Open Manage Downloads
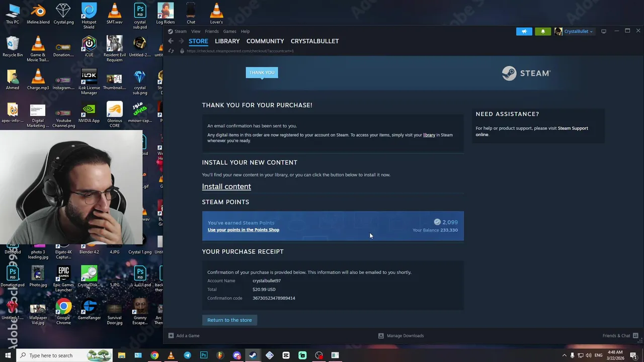Image resolution: width=644 pixels, height=362 pixels. tap(401, 335)
